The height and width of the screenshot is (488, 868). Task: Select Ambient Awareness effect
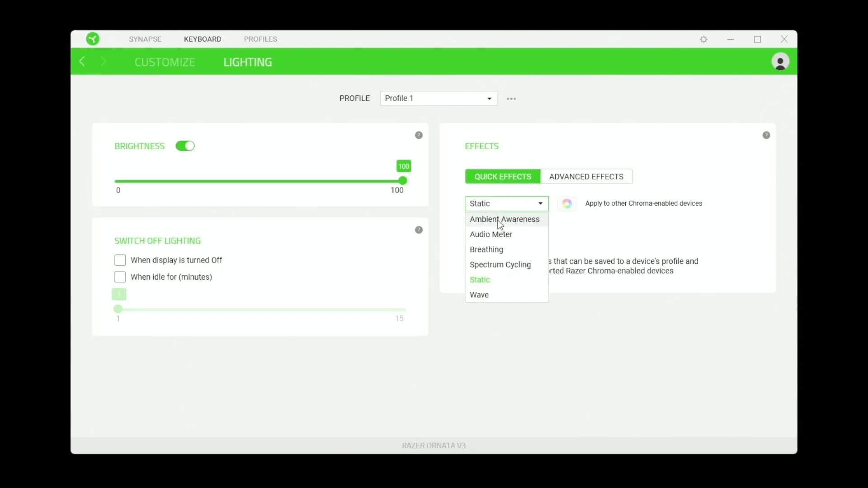[x=507, y=219]
